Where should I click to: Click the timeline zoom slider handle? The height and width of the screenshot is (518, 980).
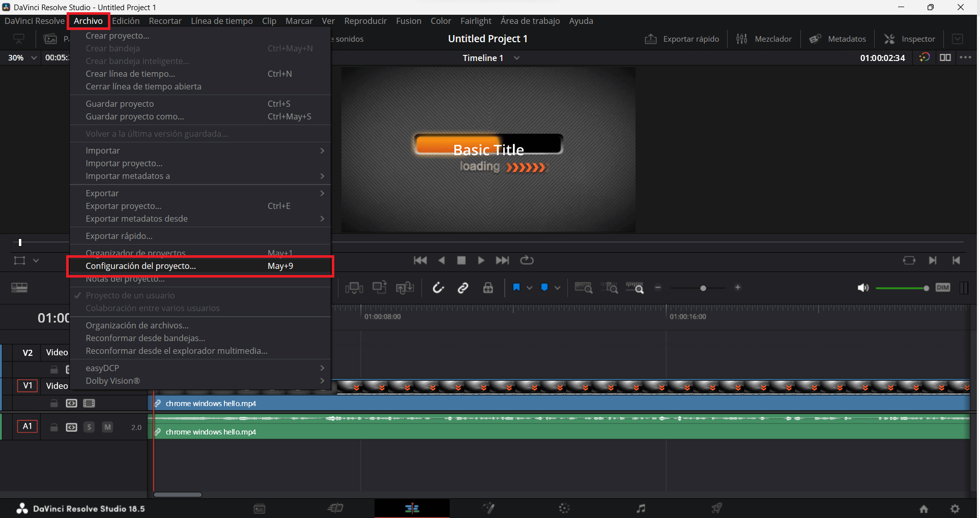pos(703,288)
